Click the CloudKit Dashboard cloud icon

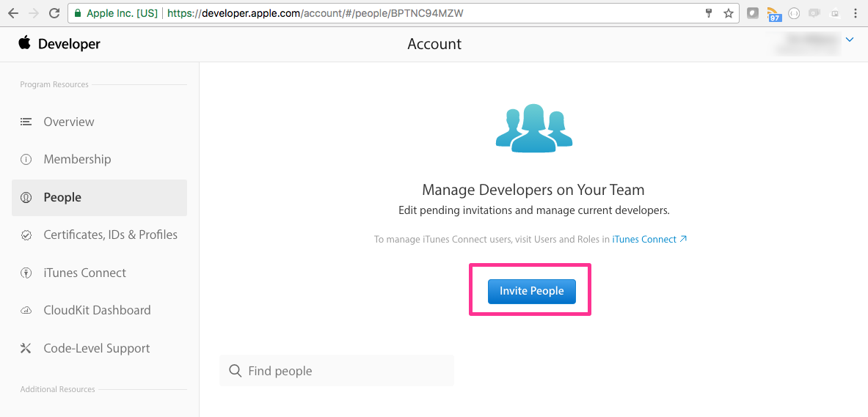pyautogui.click(x=26, y=310)
